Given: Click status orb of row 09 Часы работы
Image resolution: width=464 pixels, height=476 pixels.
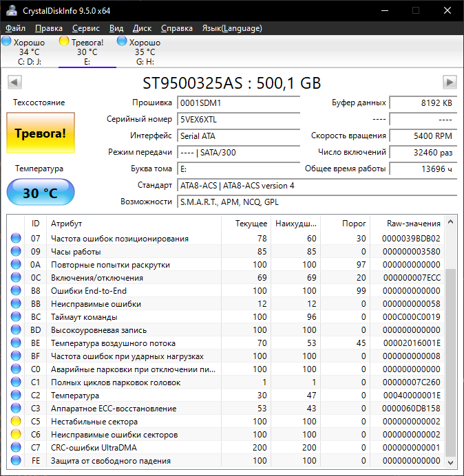Looking at the screenshot, I should (x=16, y=251).
